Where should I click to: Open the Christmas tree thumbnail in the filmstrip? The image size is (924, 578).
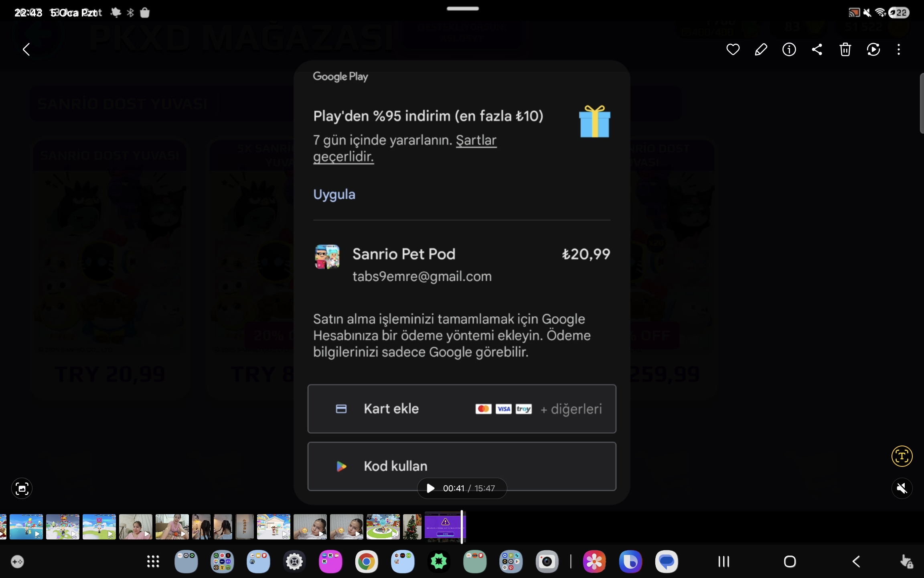tap(412, 527)
